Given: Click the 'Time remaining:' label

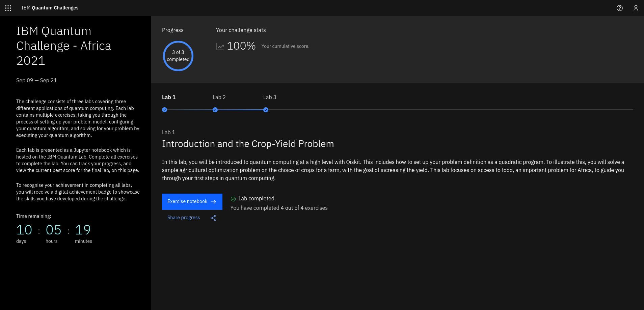Looking at the screenshot, I should [x=34, y=216].
